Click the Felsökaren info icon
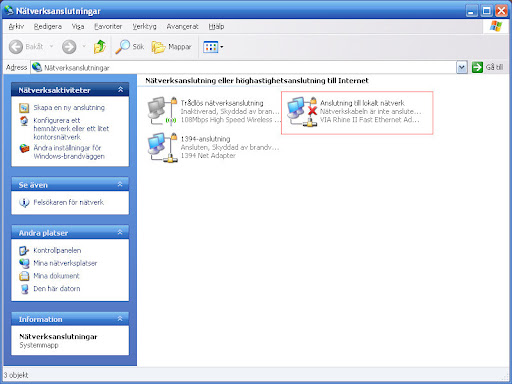Image resolution: width=512 pixels, height=384 pixels. point(24,202)
